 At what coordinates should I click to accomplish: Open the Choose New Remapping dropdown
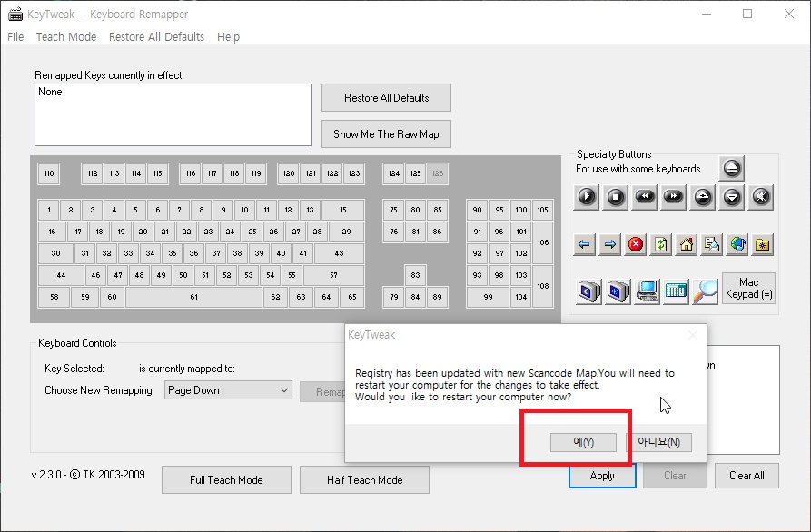[228, 390]
